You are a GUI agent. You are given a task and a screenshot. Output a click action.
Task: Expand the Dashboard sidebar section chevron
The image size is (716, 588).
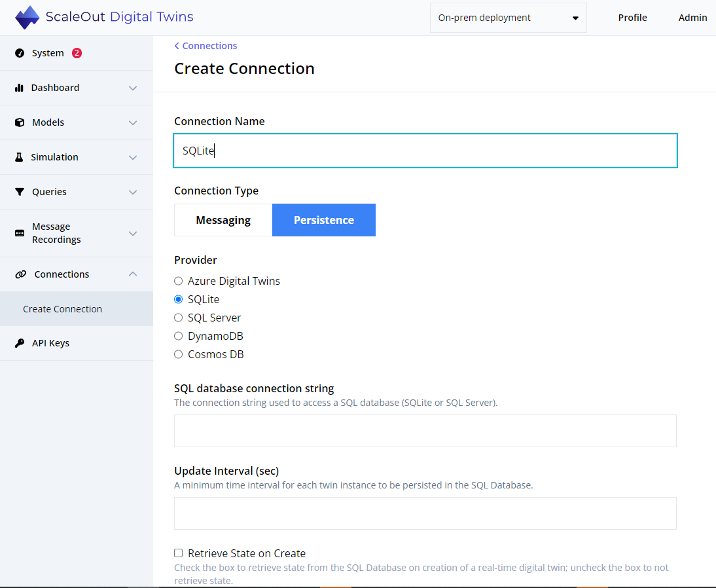coord(133,88)
